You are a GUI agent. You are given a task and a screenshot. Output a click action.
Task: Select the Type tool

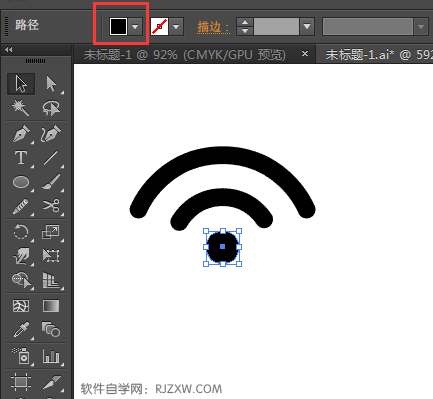pos(21,158)
